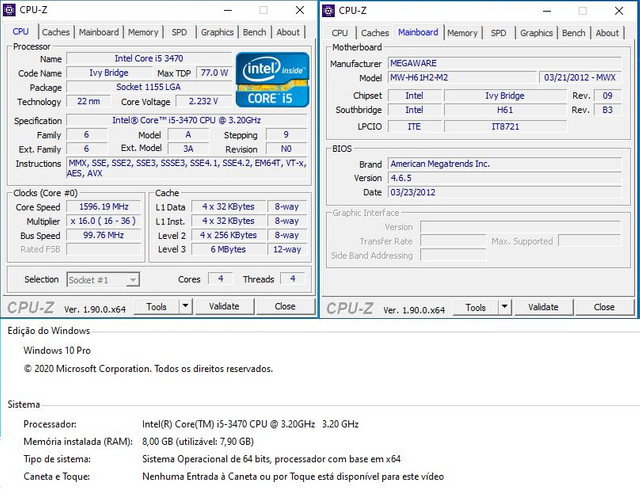Click Validate button in left CPU-Z window
Viewport: 640px width, 490px height.
(x=224, y=307)
